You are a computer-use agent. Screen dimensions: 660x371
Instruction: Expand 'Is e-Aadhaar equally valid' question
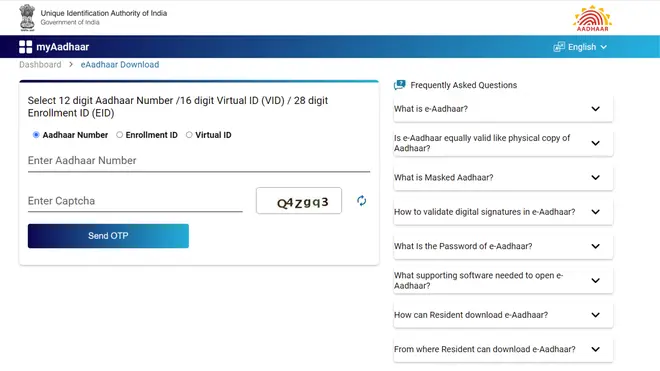(503, 143)
